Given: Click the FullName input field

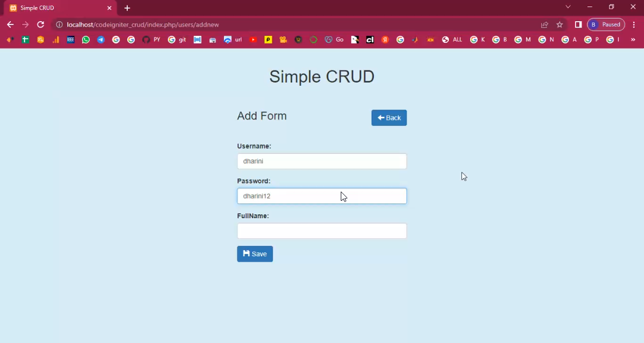Looking at the screenshot, I should point(322,231).
